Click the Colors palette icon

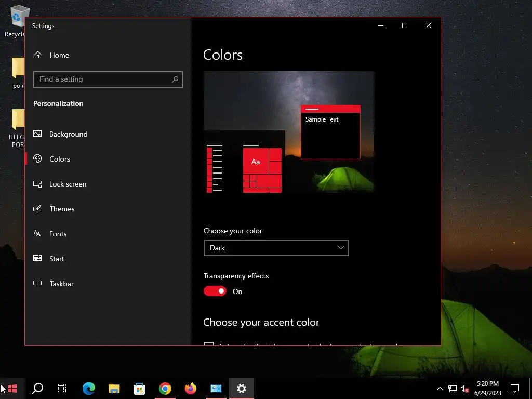[x=37, y=158]
